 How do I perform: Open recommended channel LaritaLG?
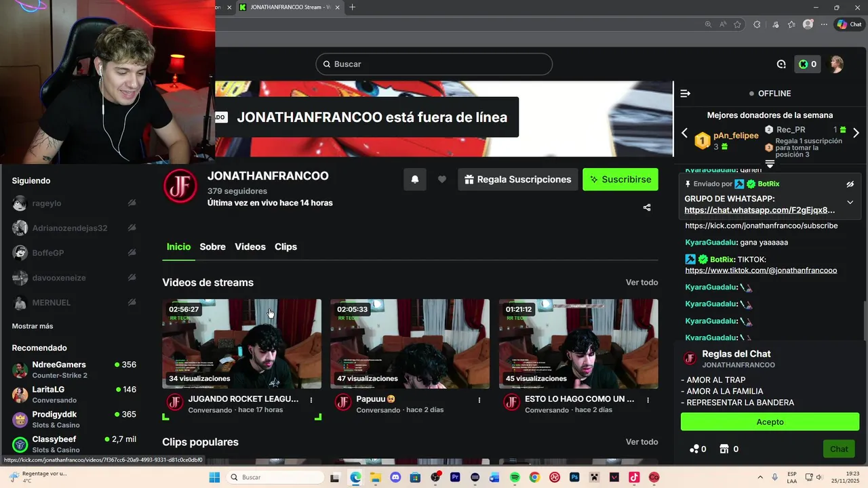(x=74, y=394)
